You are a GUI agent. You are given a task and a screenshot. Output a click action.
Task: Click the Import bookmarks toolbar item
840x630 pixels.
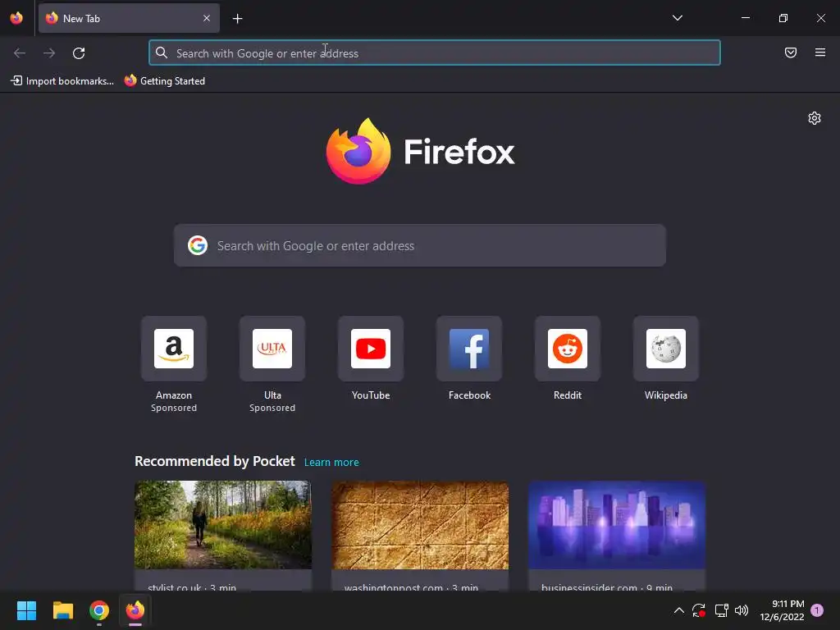(62, 81)
